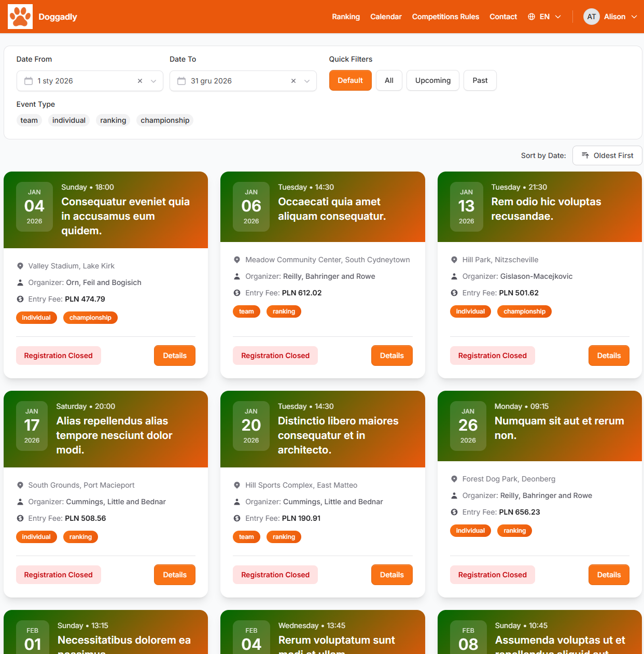644x654 pixels.
Task: Click the calendar icon in Date From
Action: (29, 81)
